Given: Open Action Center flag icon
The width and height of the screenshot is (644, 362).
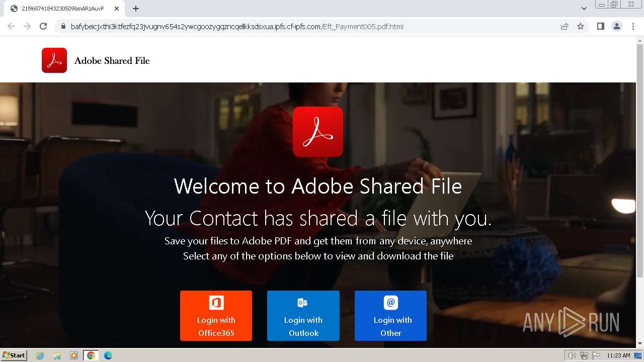Looking at the screenshot, I should pos(596,355).
